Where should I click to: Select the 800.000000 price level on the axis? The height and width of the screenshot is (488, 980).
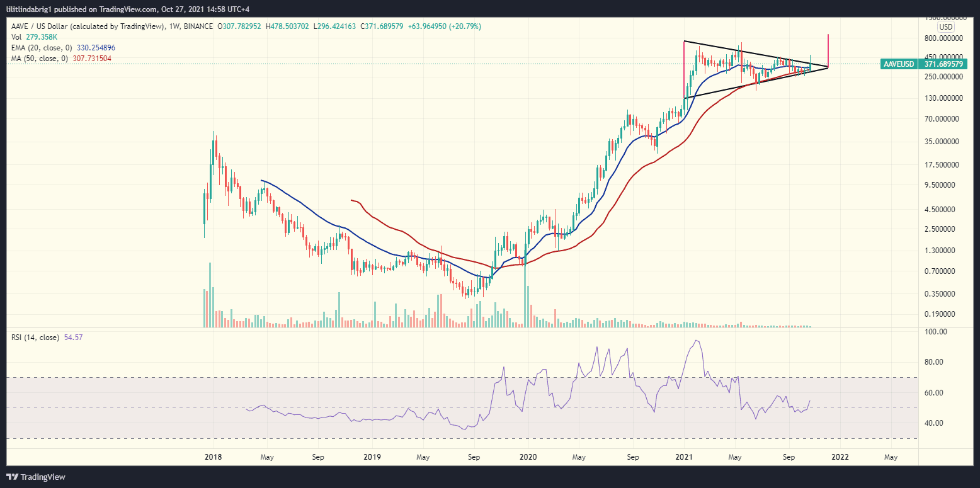pyautogui.click(x=942, y=38)
